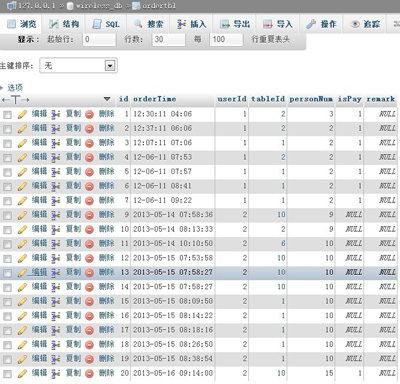
Task: Check the checkbox for row id 7
Action: pyautogui.click(x=7, y=201)
